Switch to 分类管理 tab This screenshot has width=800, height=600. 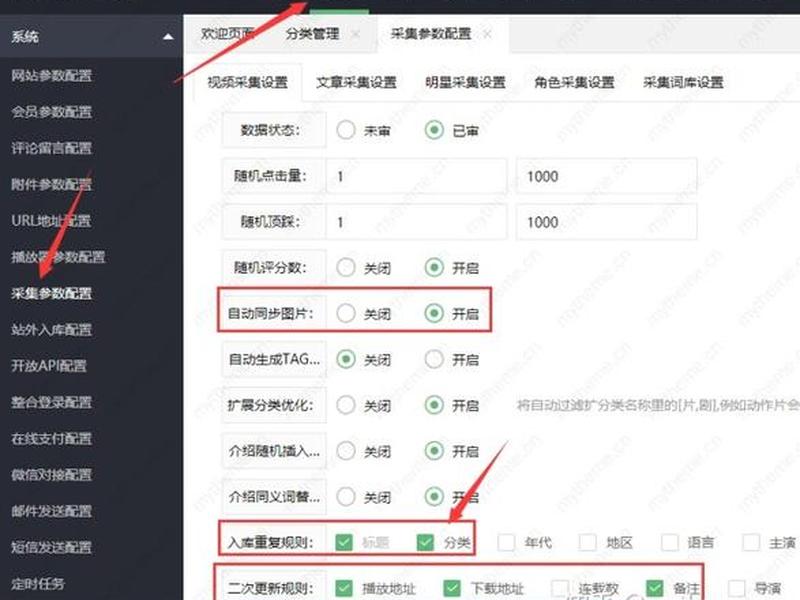tap(312, 34)
